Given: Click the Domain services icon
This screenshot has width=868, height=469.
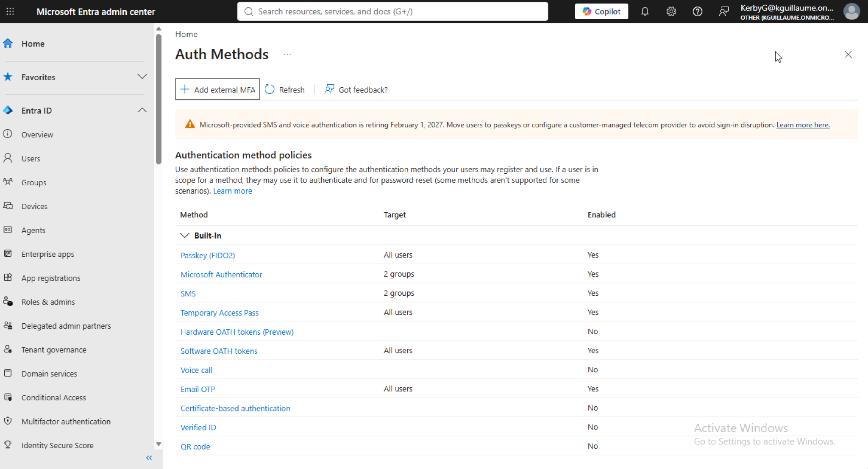Looking at the screenshot, I should (x=8, y=373).
